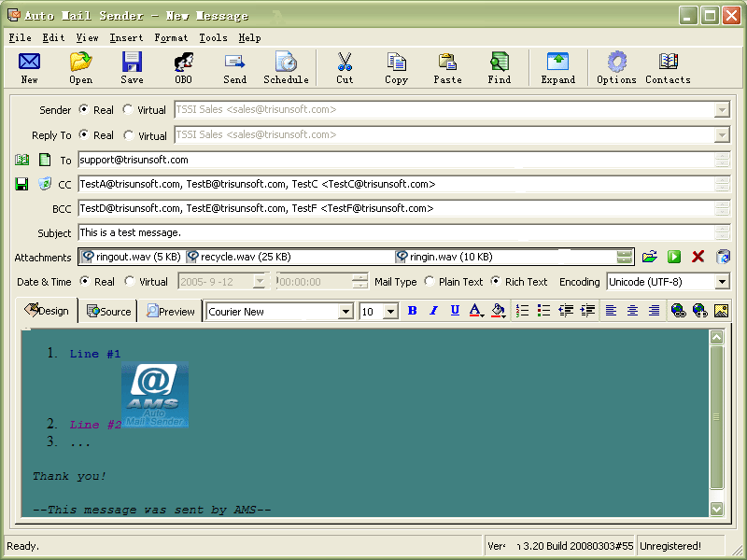This screenshot has height=560, width=747.
Task: Open attachment file with the folder icon
Action: click(650, 257)
